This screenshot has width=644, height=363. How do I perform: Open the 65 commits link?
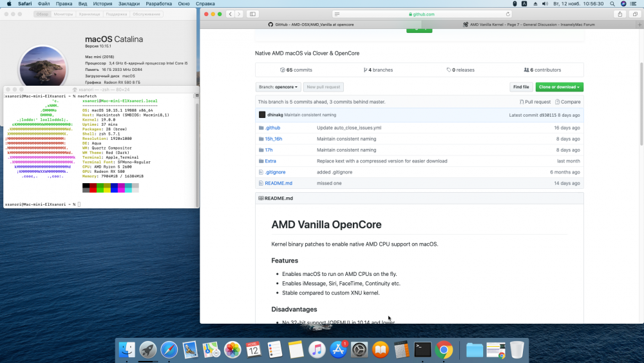(x=296, y=70)
